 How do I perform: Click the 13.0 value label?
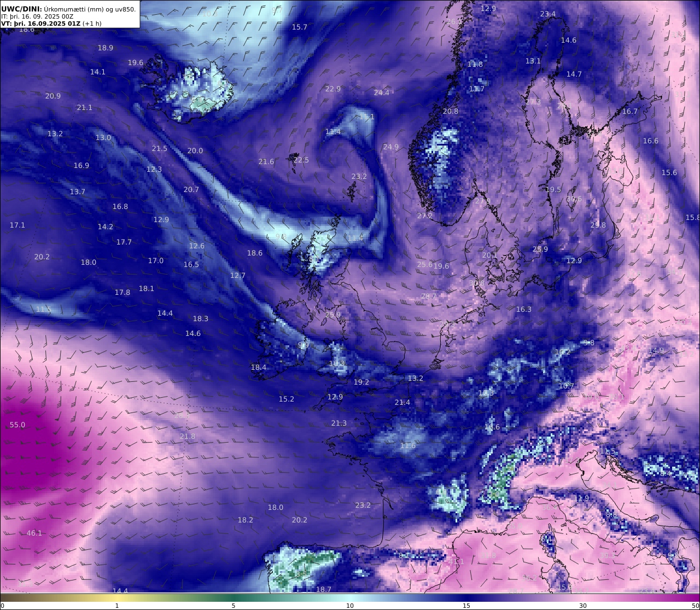coord(103,137)
